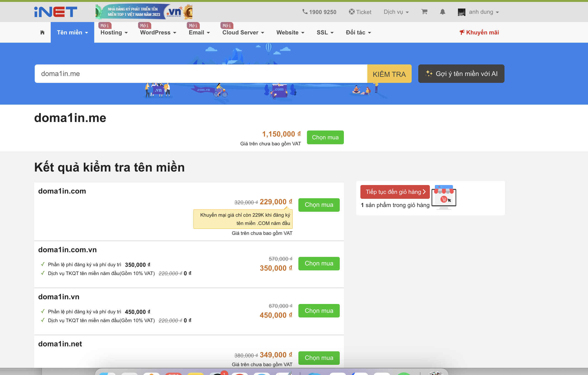This screenshot has height=375, width=588.
Task: Click the anh dung user avatar
Action: [462, 12]
